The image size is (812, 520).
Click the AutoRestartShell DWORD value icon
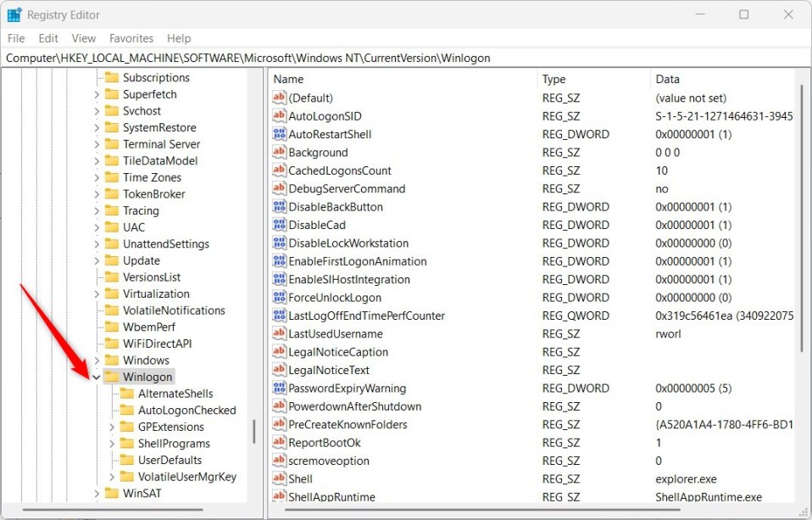point(279,134)
